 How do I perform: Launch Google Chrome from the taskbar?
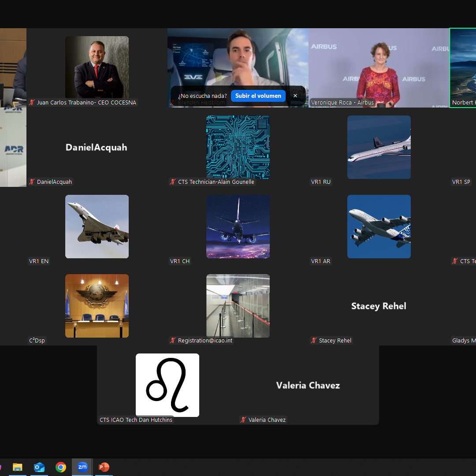(x=61, y=467)
